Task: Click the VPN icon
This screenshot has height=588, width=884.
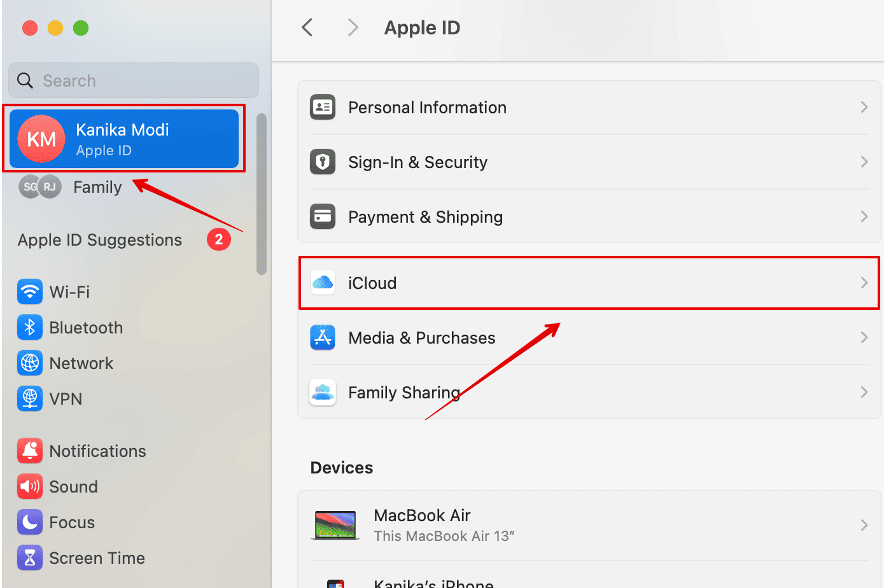Action: (30, 399)
